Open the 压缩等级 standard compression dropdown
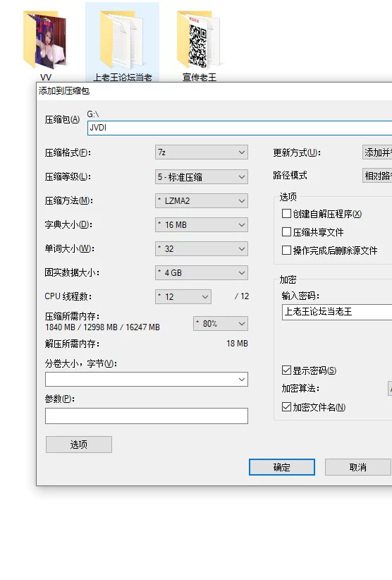 pyautogui.click(x=202, y=177)
